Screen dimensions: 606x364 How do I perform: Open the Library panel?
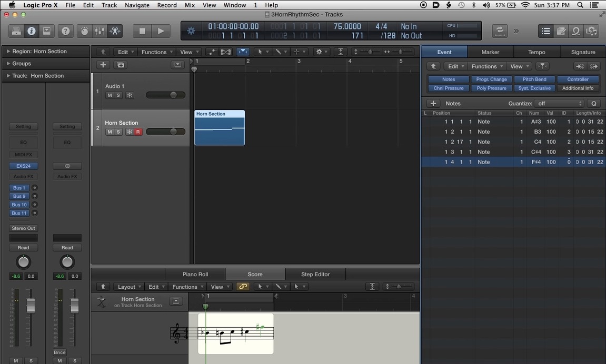(x=16, y=31)
